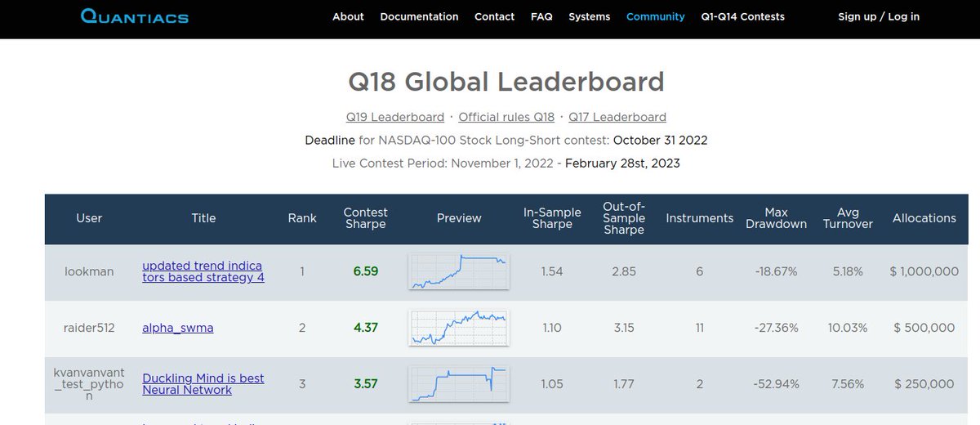Open the FAQ page
The height and width of the screenshot is (425, 980).
click(x=541, y=16)
